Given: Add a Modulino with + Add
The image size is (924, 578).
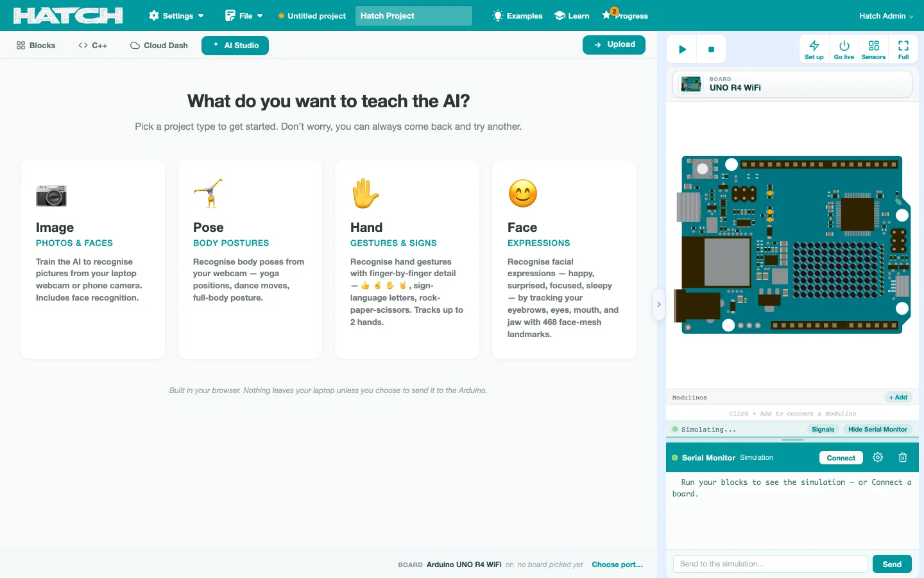Looking at the screenshot, I should click(x=898, y=398).
